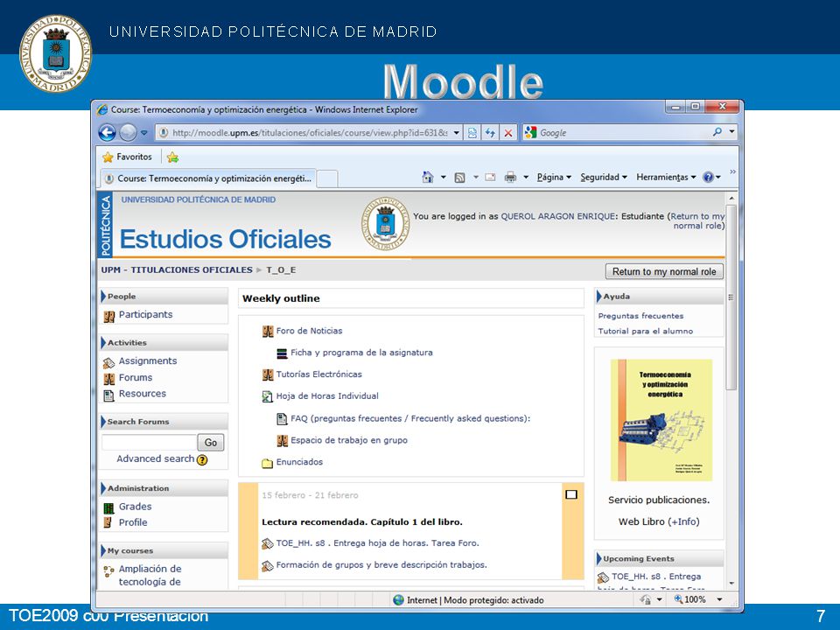840x630 pixels.
Task: Click the search magnifier icon
Action: click(x=717, y=132)
